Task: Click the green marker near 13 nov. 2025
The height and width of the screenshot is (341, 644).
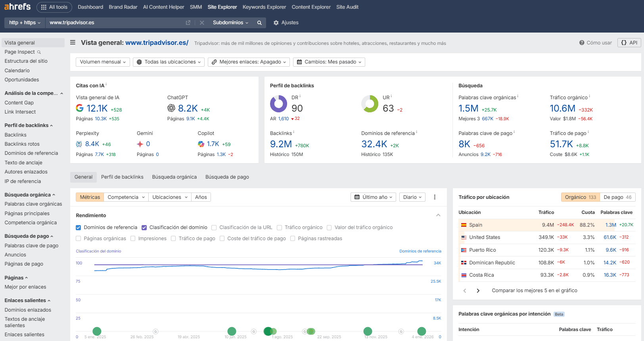Action: (368, 331)
